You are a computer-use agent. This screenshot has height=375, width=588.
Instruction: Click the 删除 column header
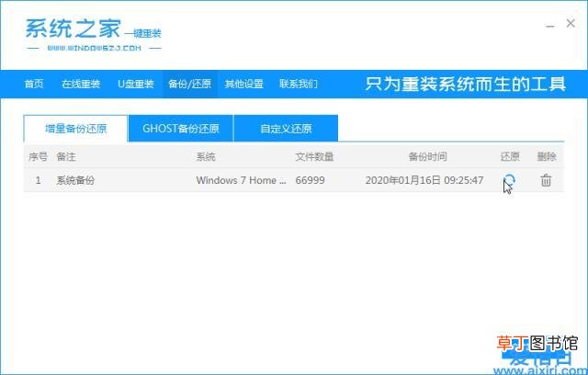point(547,156)
